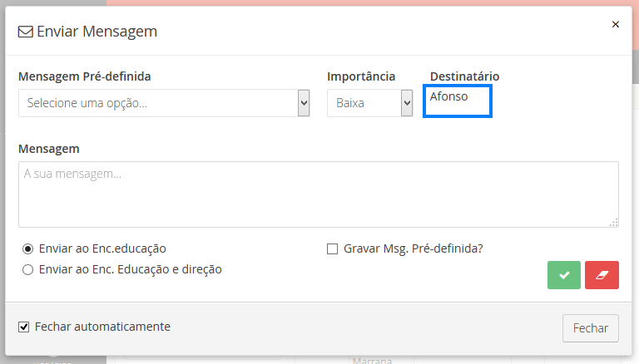The image size is (639, 364).
Task: Click the 'Mensagem' label above the text area
Action: tap(49, 148)
